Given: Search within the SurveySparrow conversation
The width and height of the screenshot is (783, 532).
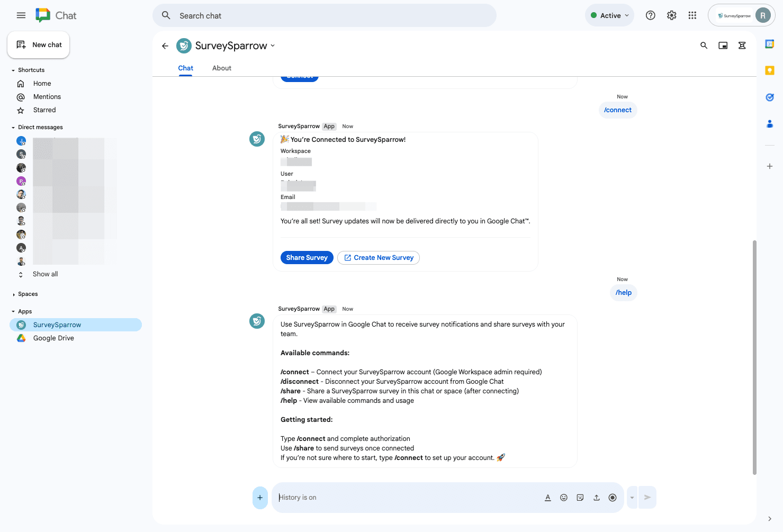Looking at the screenshot, I should pos(704,46).
